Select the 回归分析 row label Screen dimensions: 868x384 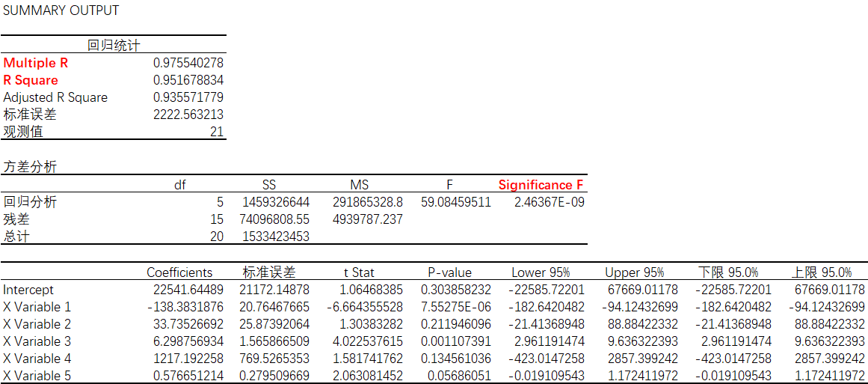[x=30, y=202]
